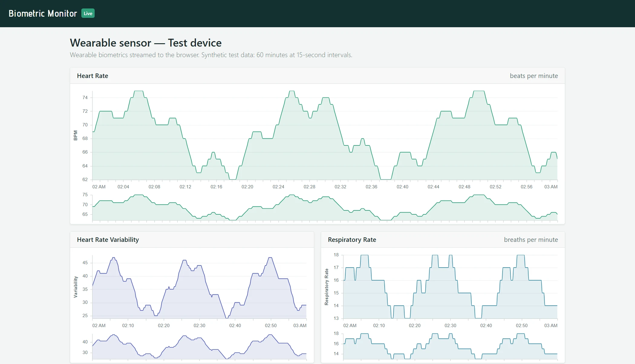Click the Heart Rate Variability overview strip
The image size is (635, 364).
click(199, 347)
